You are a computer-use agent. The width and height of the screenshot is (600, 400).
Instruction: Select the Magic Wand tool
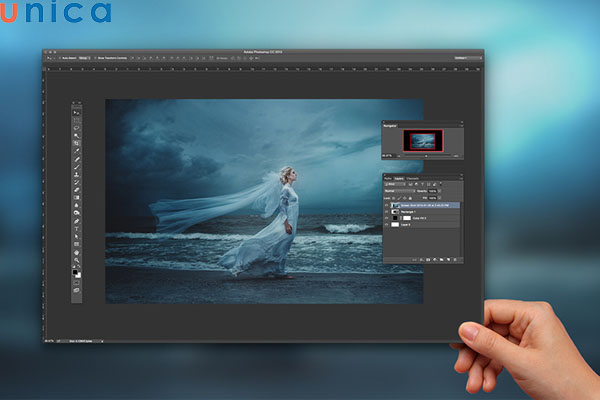point(77,136)
